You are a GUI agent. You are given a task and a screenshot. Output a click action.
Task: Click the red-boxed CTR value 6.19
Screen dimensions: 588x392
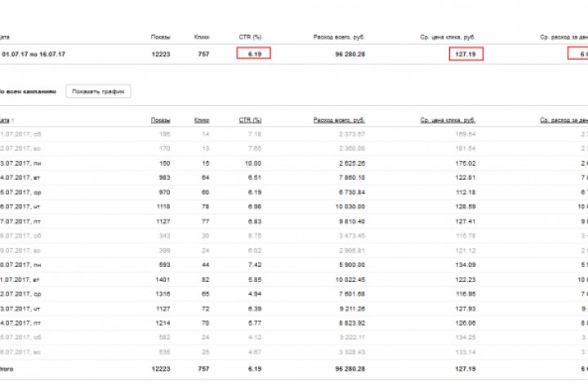[253, 54]
